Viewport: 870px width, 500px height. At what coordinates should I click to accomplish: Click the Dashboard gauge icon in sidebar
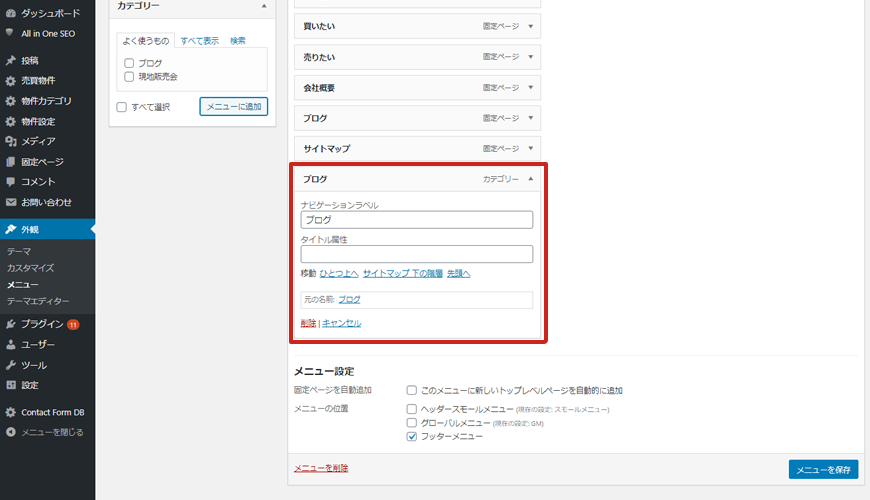pyautogui.click(x=10, y=13)
